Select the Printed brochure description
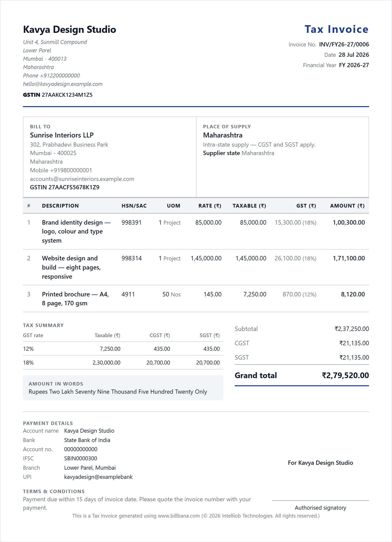Image resolution: width=392 pixels, height=542 pixels. click(75, 299)
